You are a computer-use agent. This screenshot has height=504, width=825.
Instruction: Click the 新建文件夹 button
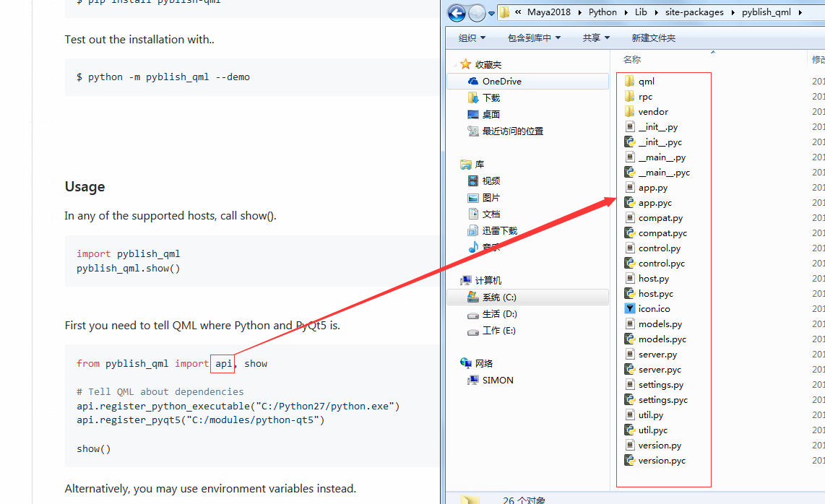(x=654, y=38)
